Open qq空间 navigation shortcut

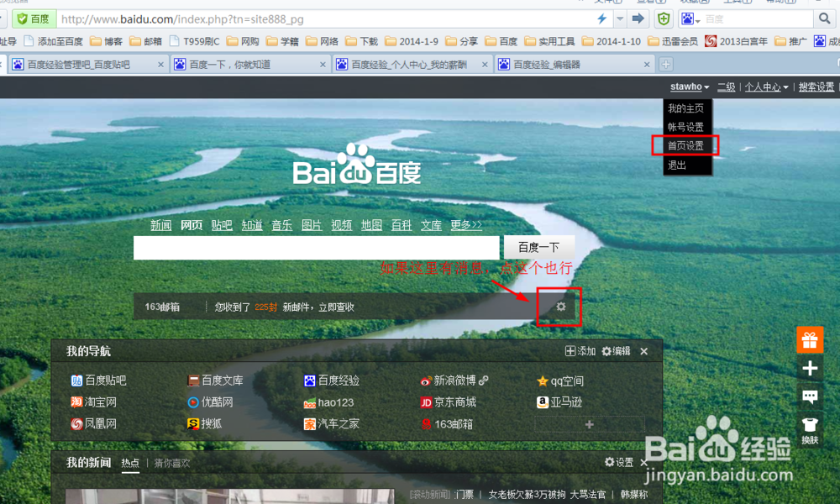click(560, 381)
